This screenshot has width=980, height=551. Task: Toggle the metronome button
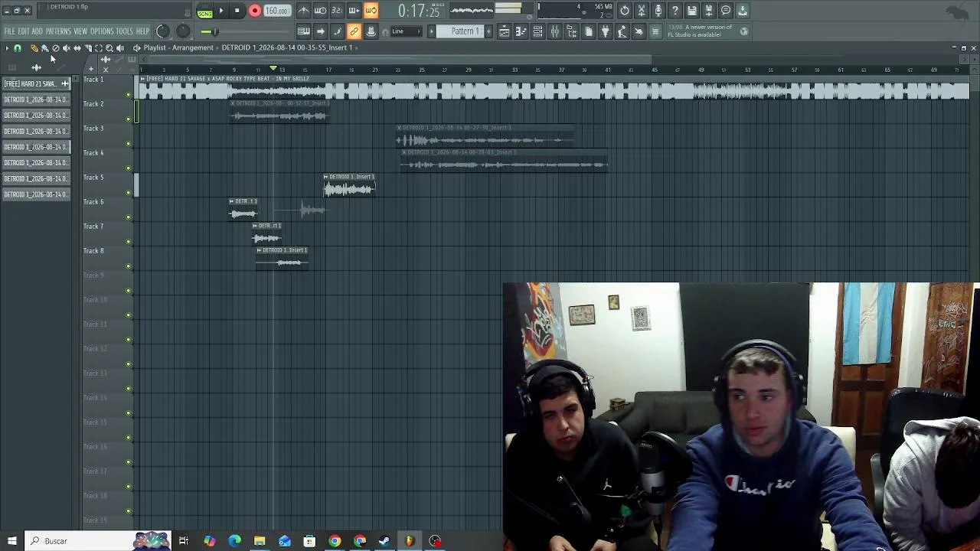pos(304,11)
